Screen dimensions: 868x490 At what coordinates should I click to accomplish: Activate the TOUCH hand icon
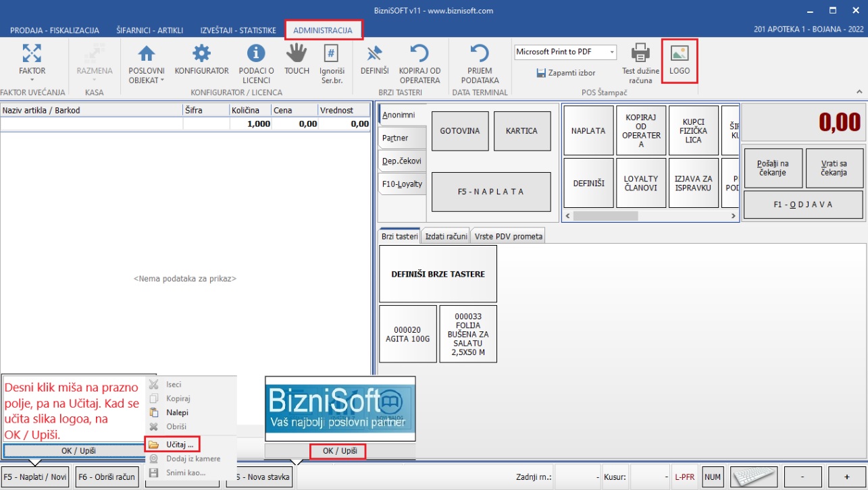point(297,54)
